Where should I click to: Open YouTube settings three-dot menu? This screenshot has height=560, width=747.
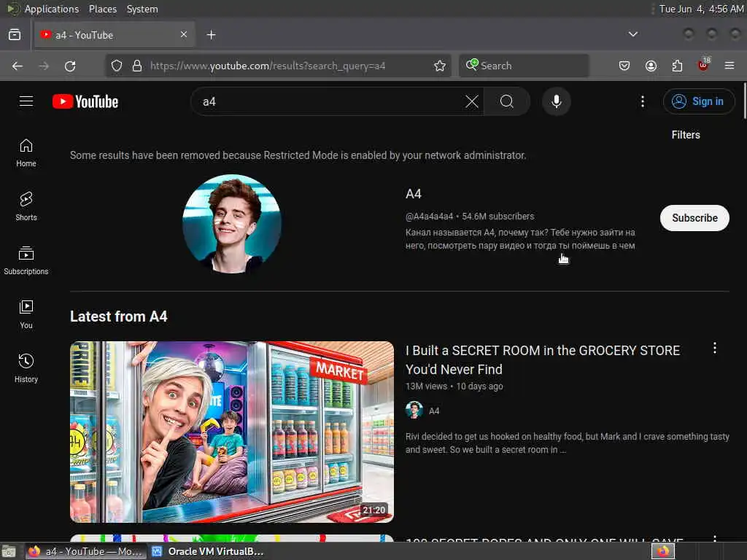pyautogui.click(x=643, y=101)
